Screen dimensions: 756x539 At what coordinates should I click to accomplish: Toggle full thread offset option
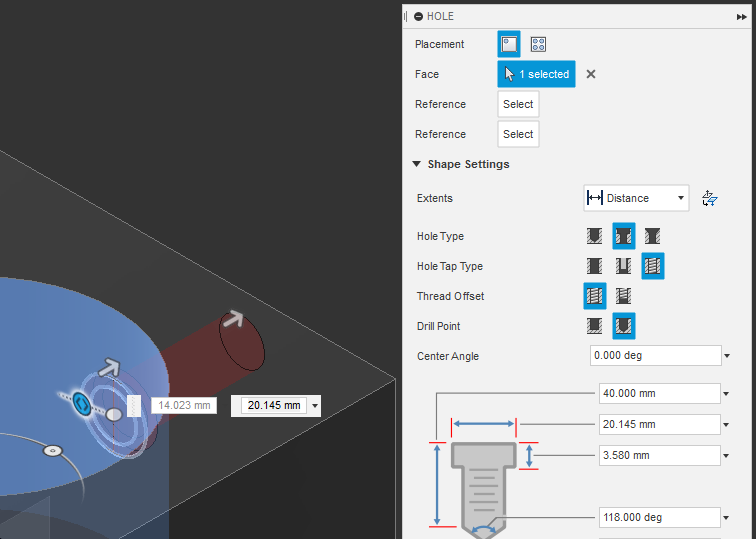click(595, 296)
